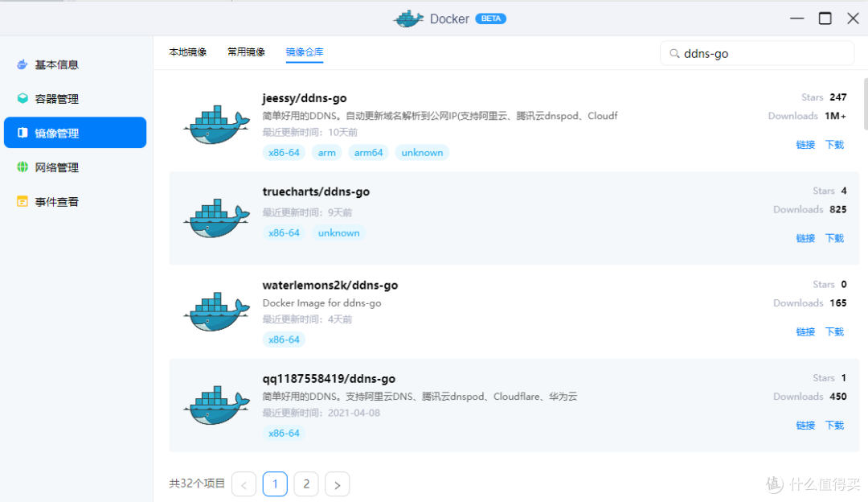Click the whale thumbnail of jeessy/ddns-go

[x=216, y=125]
